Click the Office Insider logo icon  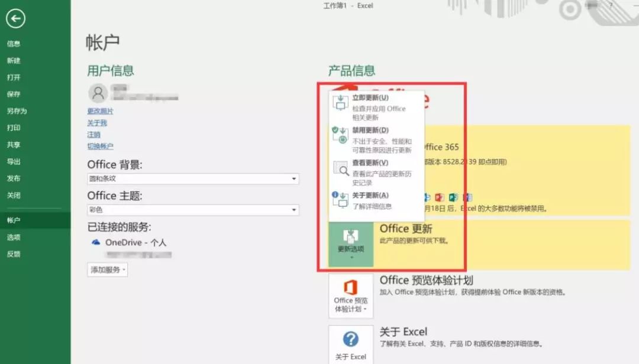[x=350, y=287]
